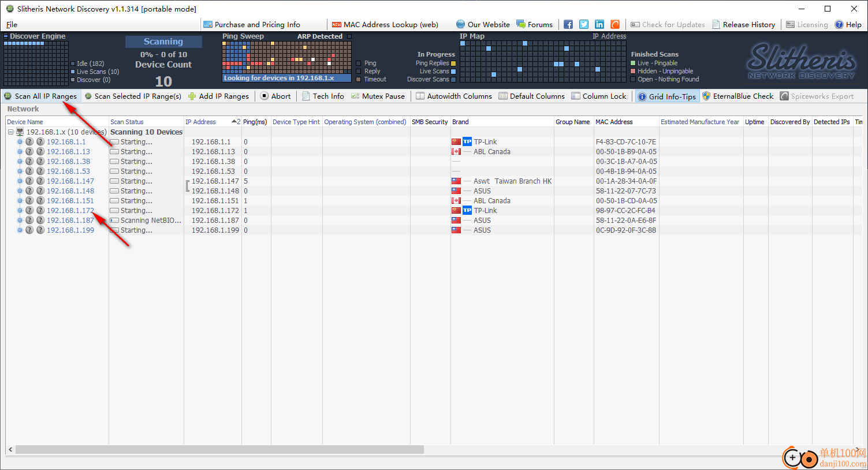Select device 192.168.1.199 in tree
The height and width of the screenshot is (470, 868).
point(70,230)
